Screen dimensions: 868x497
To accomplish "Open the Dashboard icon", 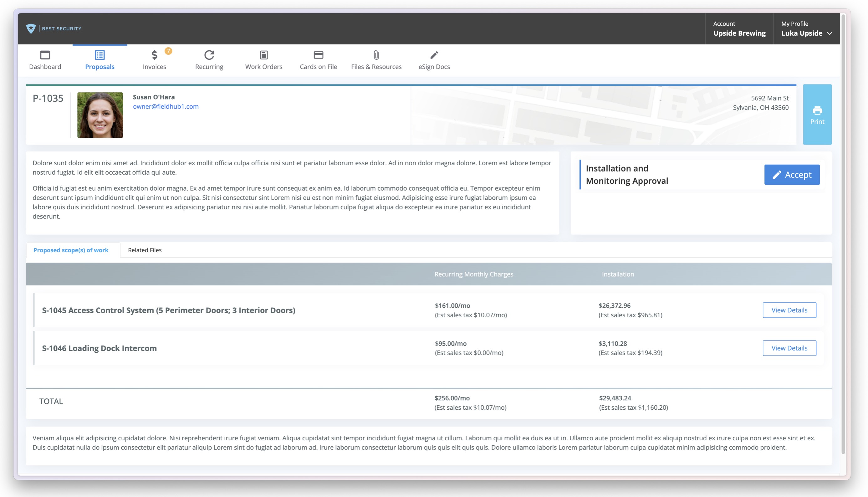I will (x=45, y=55).
